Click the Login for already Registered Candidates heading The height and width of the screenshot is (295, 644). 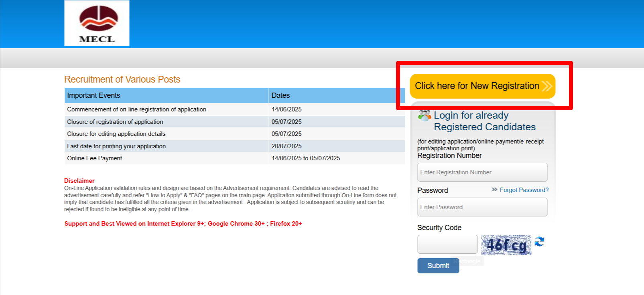click(484, 121)
